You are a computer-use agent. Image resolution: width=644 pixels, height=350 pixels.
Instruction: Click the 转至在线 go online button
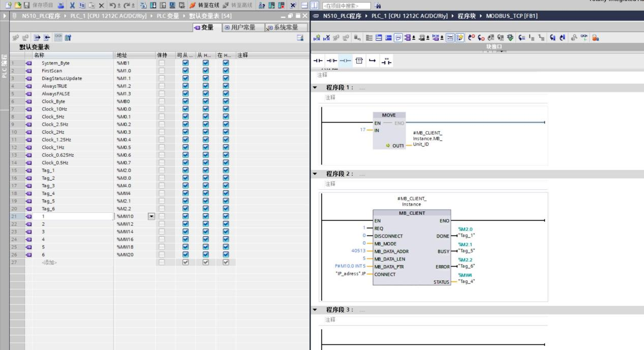tap(202, 5)
